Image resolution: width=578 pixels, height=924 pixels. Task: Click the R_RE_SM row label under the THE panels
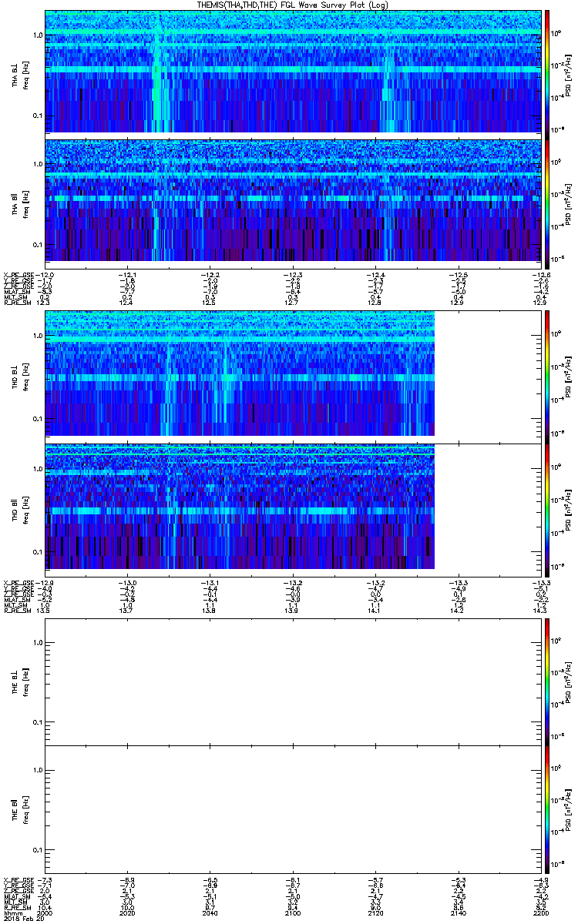coord(18,906)
